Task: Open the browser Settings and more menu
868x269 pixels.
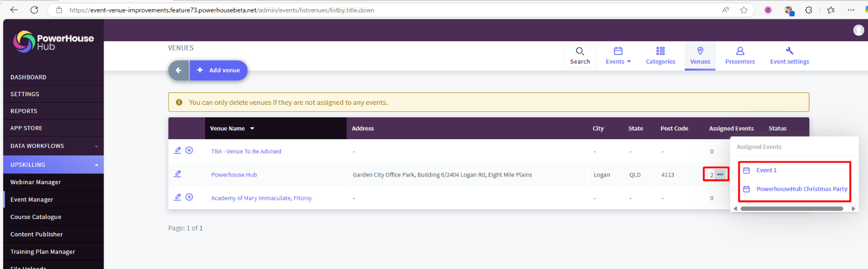Action: coord(851,10)
